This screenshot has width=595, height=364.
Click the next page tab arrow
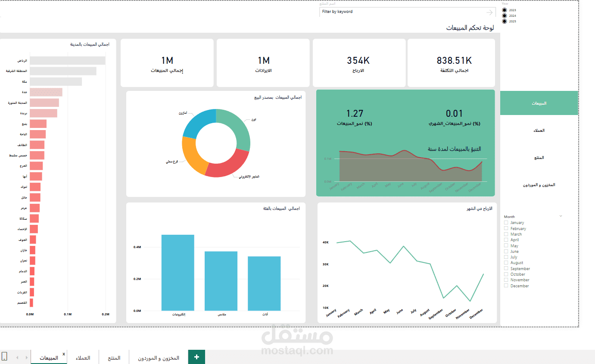click(x=27, y=358)
